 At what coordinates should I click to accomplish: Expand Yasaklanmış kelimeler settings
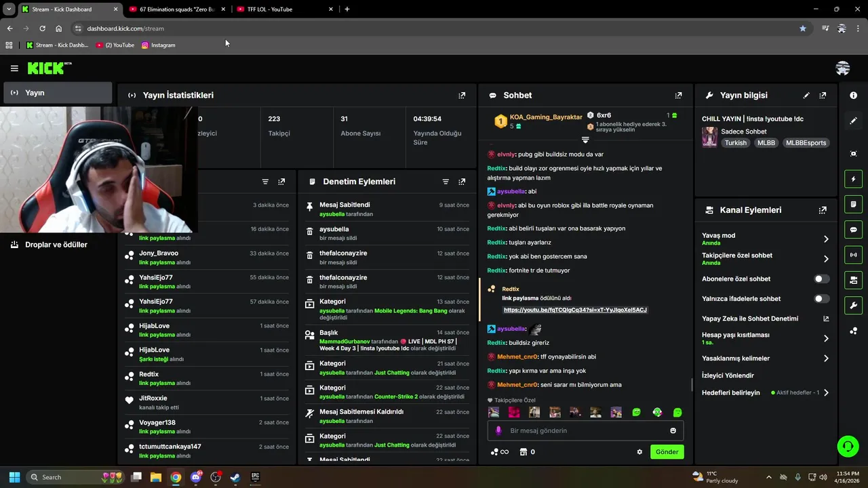(x=826, y=359)
